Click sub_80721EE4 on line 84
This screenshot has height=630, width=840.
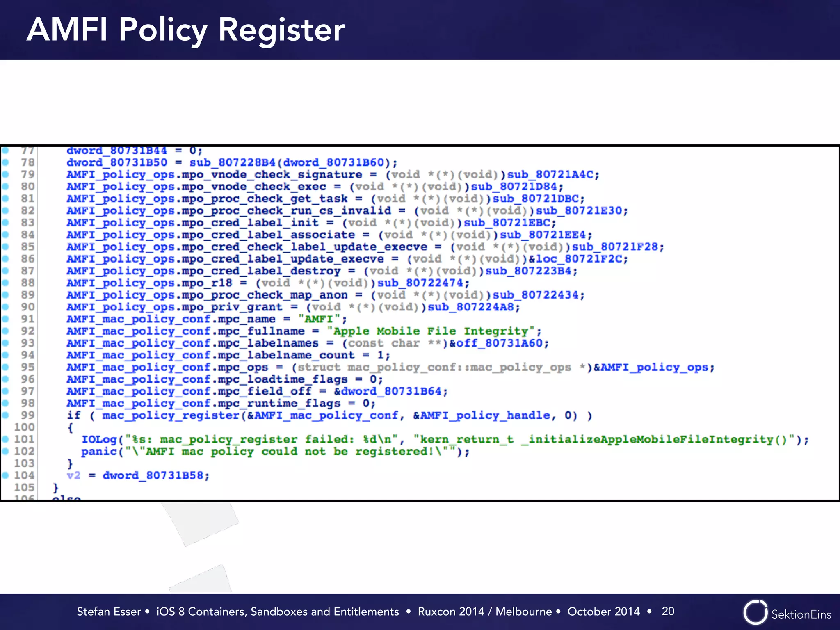point(543,235)
